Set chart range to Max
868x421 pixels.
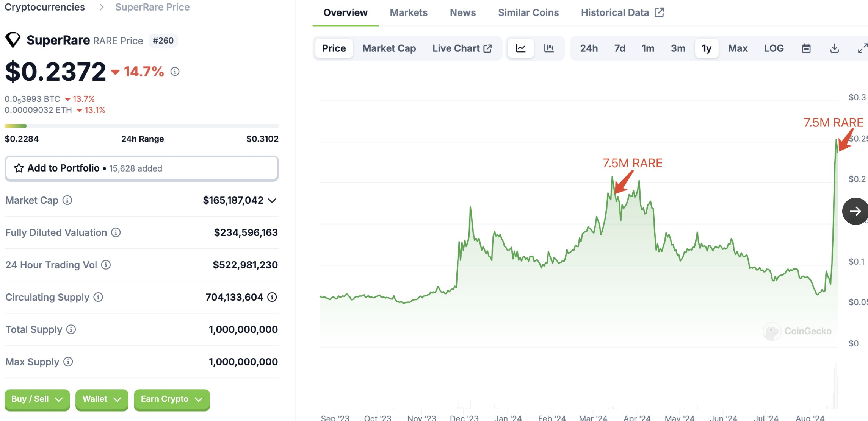pyautogui.click(x=738, y=48)
